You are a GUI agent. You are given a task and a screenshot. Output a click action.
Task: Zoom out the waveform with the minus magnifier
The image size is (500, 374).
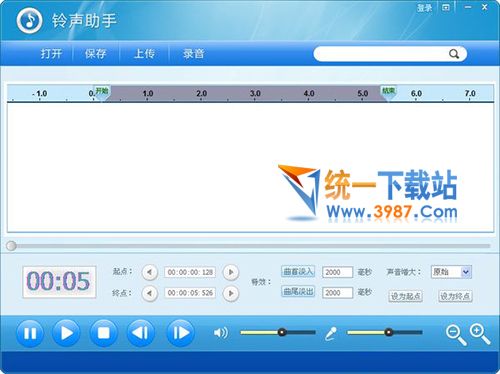point(456,335)
